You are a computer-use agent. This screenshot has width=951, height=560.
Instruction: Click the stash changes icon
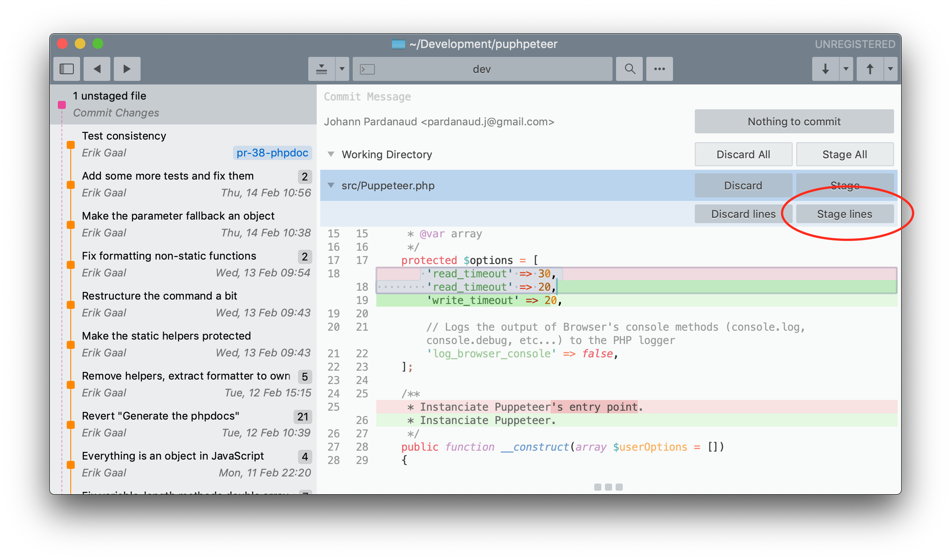click(x=322, y=69)
